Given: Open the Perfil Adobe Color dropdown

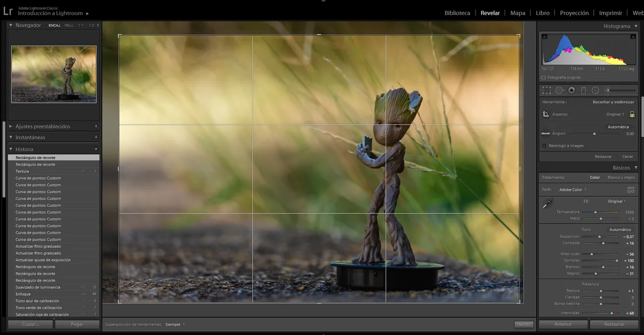Looking at the screenshot, I should (x=573, y=190).
